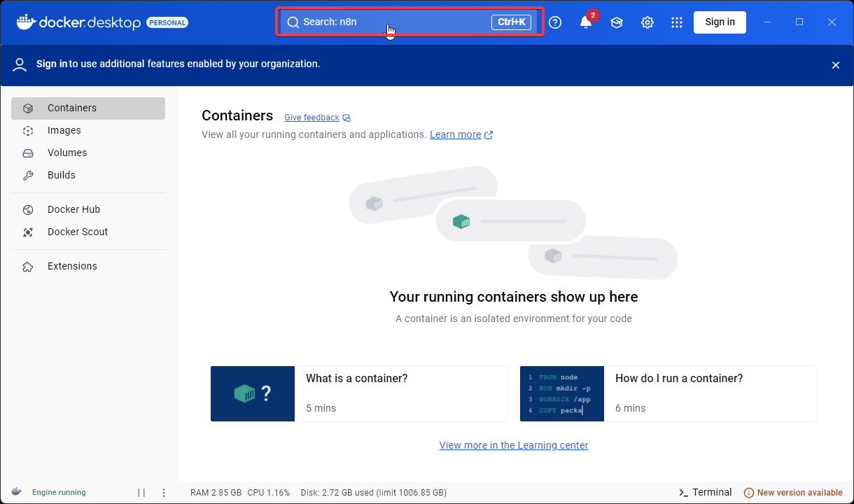Open Extensions in the sidebar
This screenshot has height=504, width=854.
coord(88,267)
